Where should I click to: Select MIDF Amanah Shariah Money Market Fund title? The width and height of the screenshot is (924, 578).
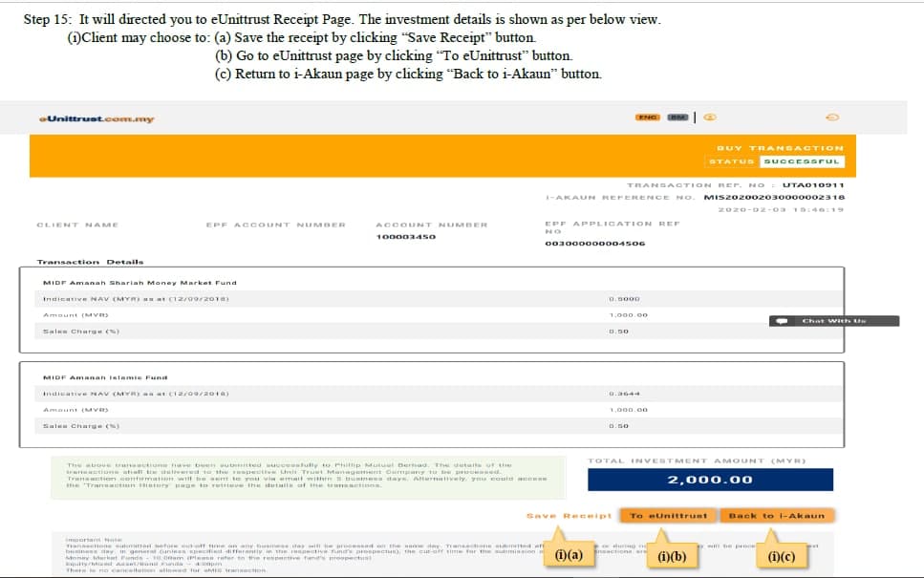tap(140, 283)
